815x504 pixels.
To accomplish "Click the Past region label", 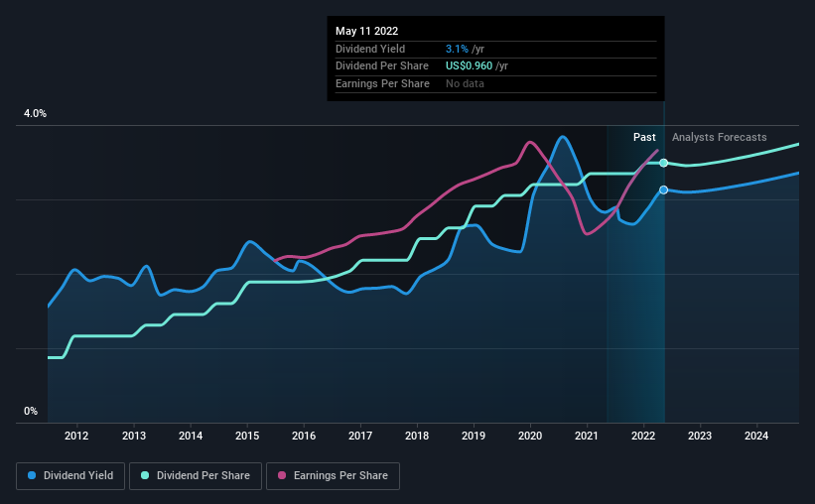I will tap(644, 137).
